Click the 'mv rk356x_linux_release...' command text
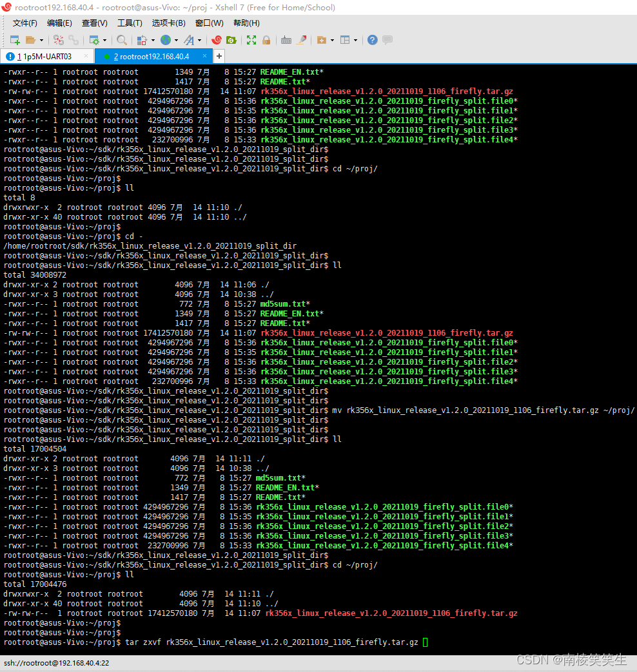 click(x=484, y=410)
